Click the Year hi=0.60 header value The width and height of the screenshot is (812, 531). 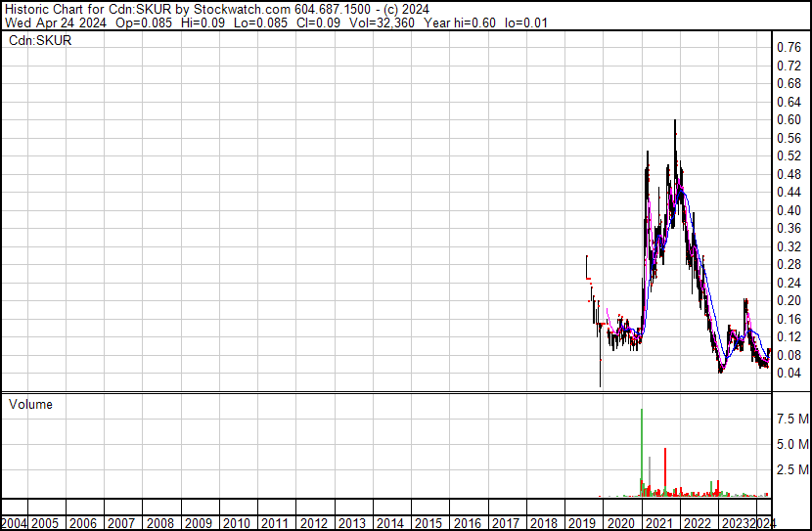pos(460,22)
